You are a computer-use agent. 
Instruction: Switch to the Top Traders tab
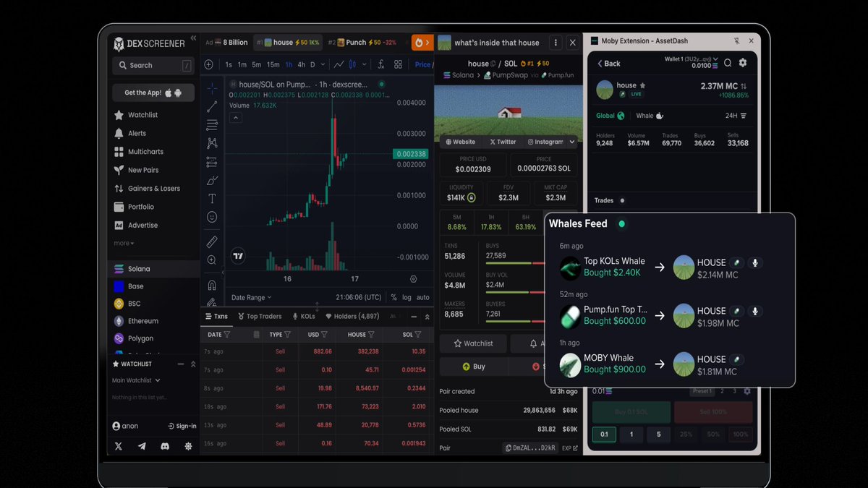[x=260, y=317]
